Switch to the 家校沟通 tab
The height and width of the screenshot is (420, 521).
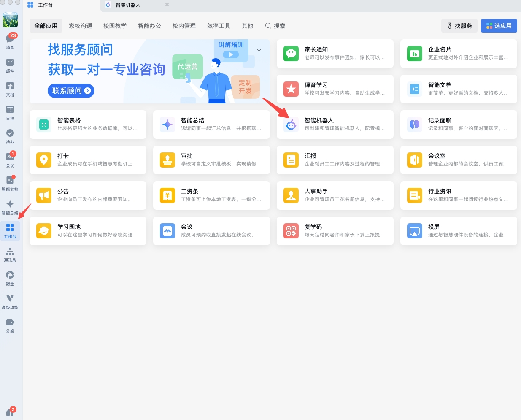(x=81, y=26)
